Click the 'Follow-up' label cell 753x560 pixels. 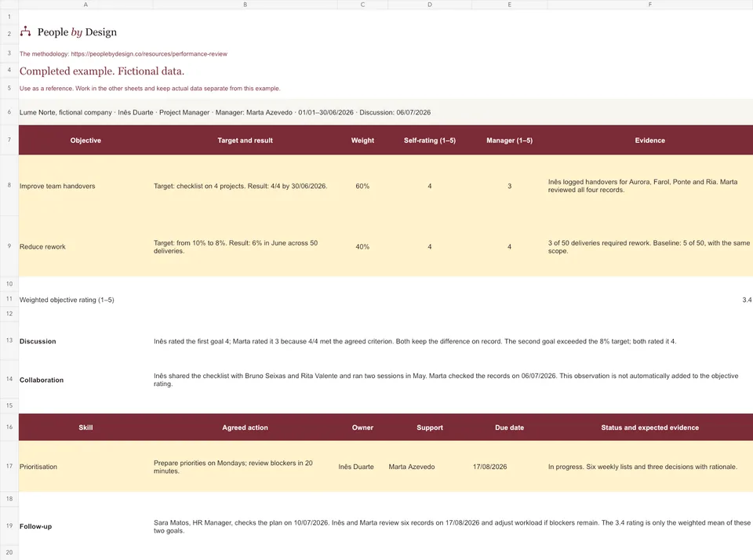click(x=85, y=526)
